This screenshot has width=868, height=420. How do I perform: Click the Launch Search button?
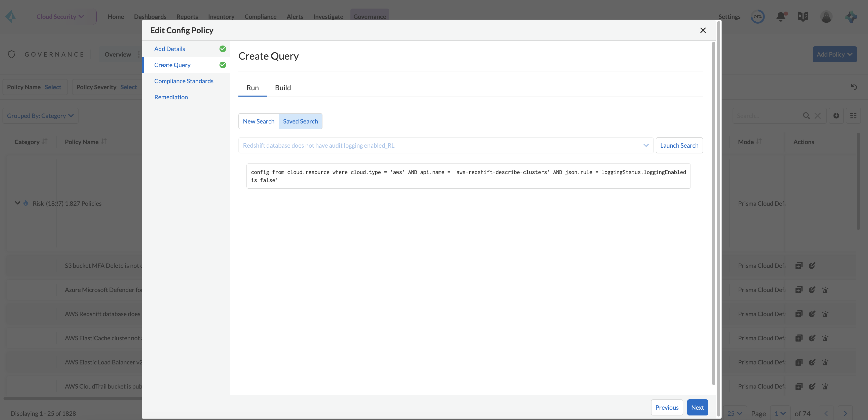(679, 145)
